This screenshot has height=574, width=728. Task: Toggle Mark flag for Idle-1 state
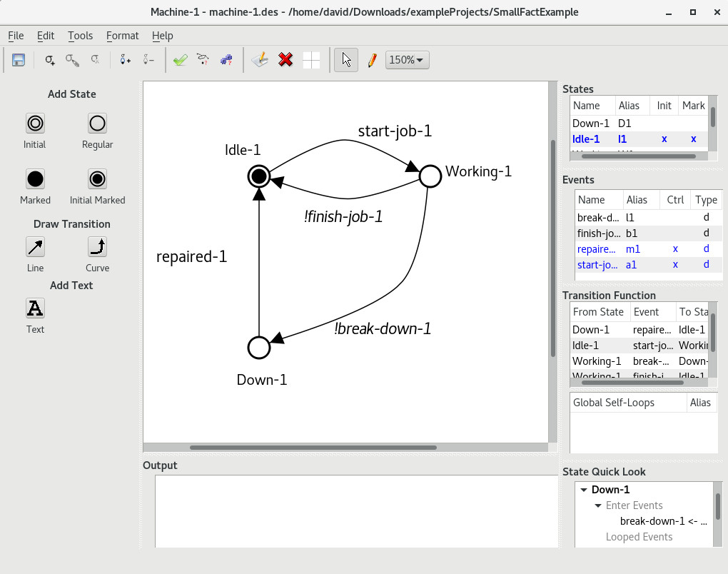pyautogui.click(x=693, y=139)
